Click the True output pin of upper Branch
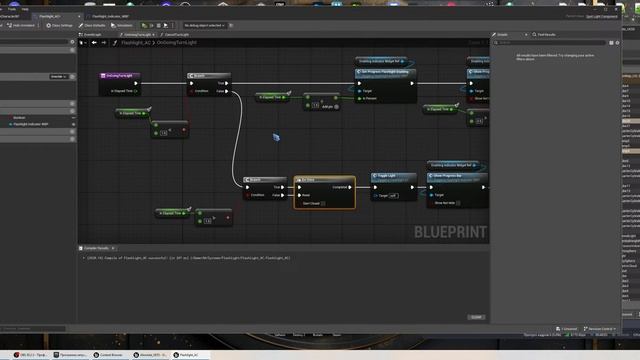 (227, 83)
